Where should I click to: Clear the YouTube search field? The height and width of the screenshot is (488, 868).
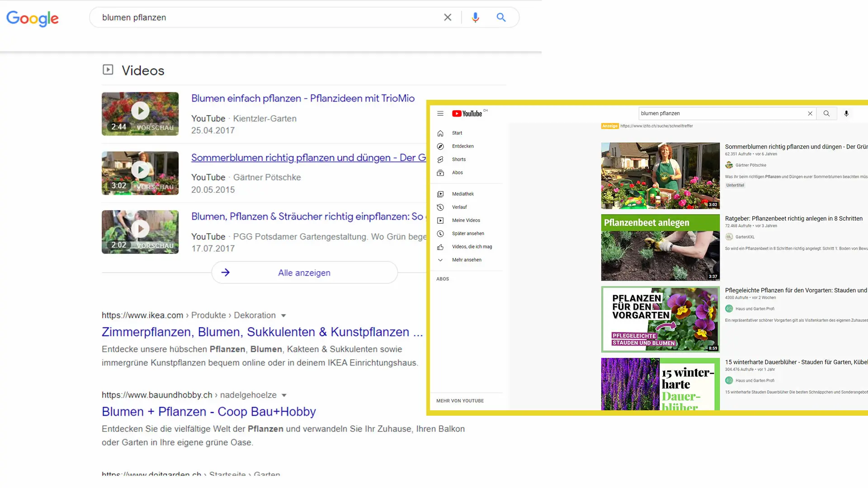(x=810, y=113)
